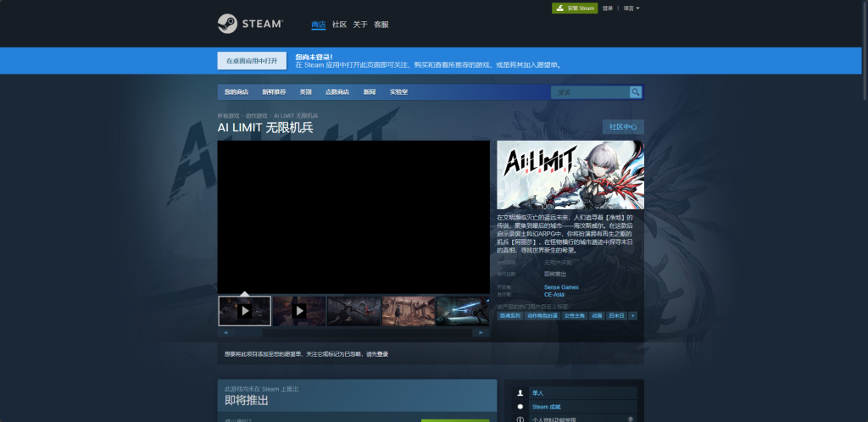The width and height of the screenshot is (868, 422).
Task: Click the 此游戏尚未在 Steam 上推出 text
Action: (x=261, y=389)
